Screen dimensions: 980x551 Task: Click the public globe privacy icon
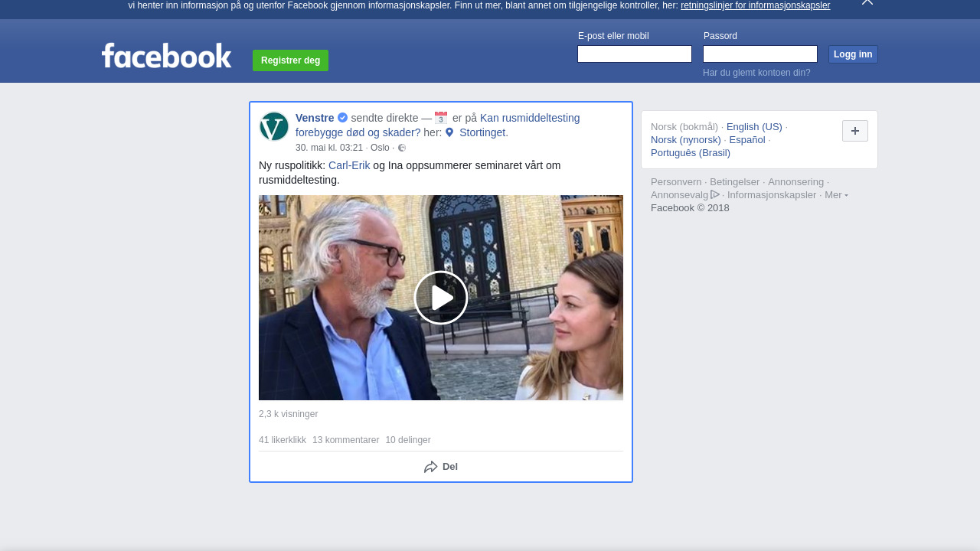click(x=402, y=148)
